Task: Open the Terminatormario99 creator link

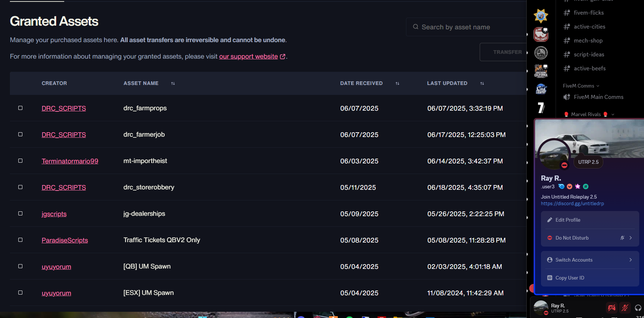Action: [70, 161]
